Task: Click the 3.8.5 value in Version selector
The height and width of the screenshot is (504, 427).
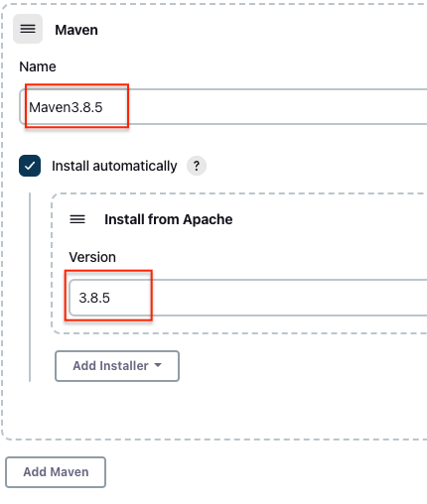Action: click(x=94, y=298)
